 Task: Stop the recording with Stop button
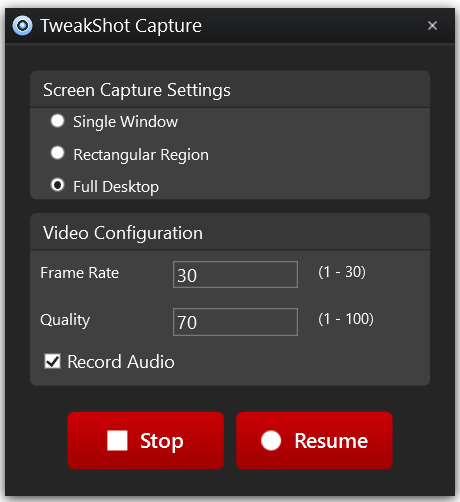(146, 440)
